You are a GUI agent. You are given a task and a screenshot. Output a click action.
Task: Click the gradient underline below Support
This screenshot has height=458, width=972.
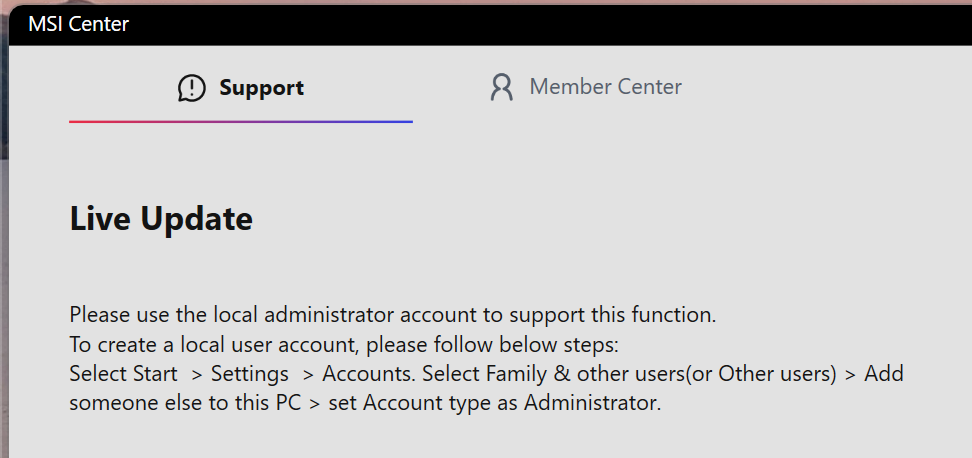tap(240, 121)
